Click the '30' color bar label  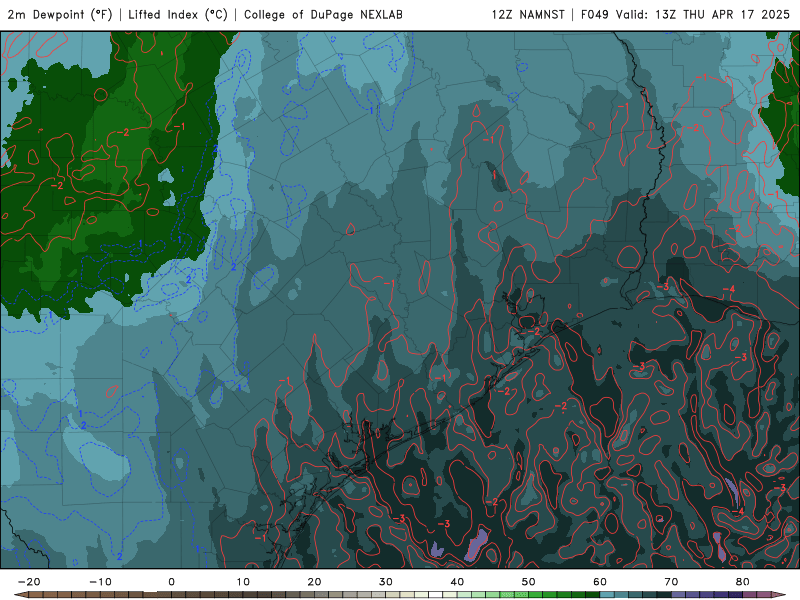386,582
